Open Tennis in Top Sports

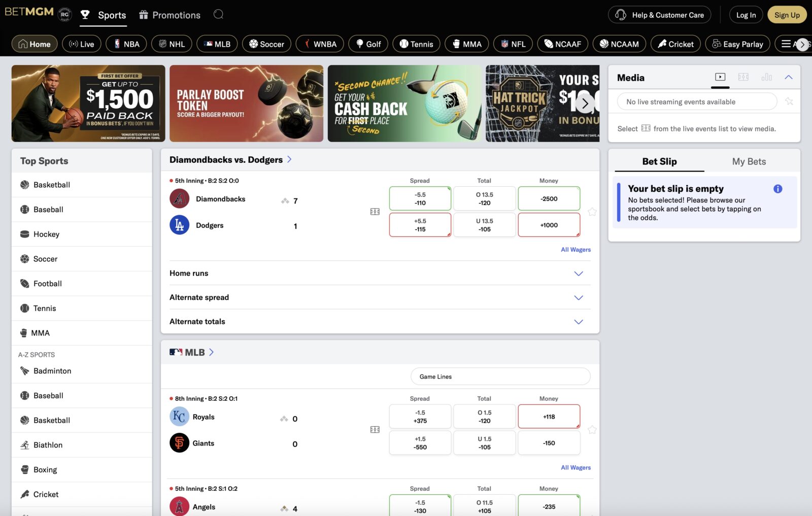point(82,308)
